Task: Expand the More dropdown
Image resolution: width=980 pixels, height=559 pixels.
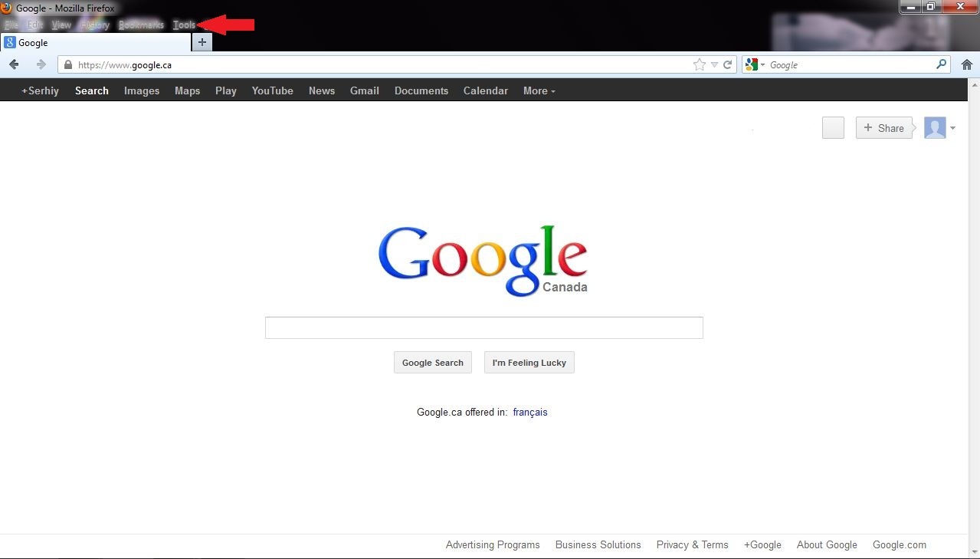Action: [x=539, y=90]
